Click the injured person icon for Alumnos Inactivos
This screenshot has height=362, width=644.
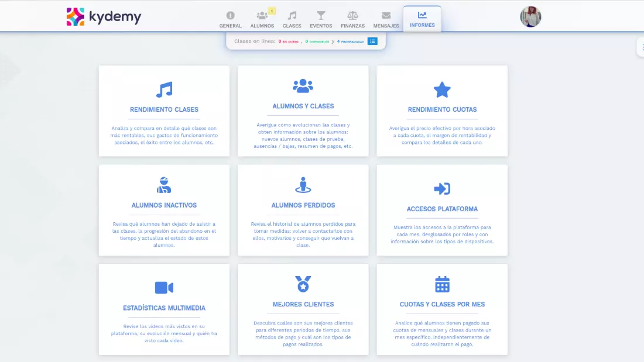164,185
